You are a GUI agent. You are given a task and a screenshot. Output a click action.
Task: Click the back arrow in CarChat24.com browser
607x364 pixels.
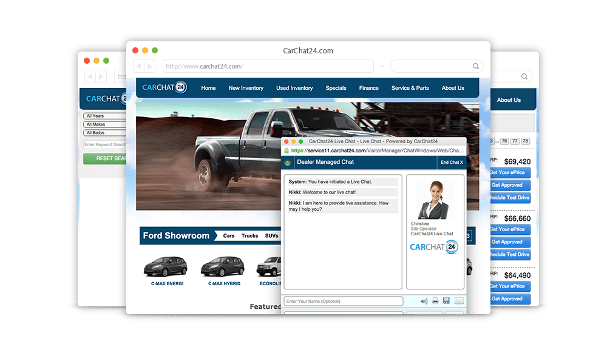[x=138, y=66]
